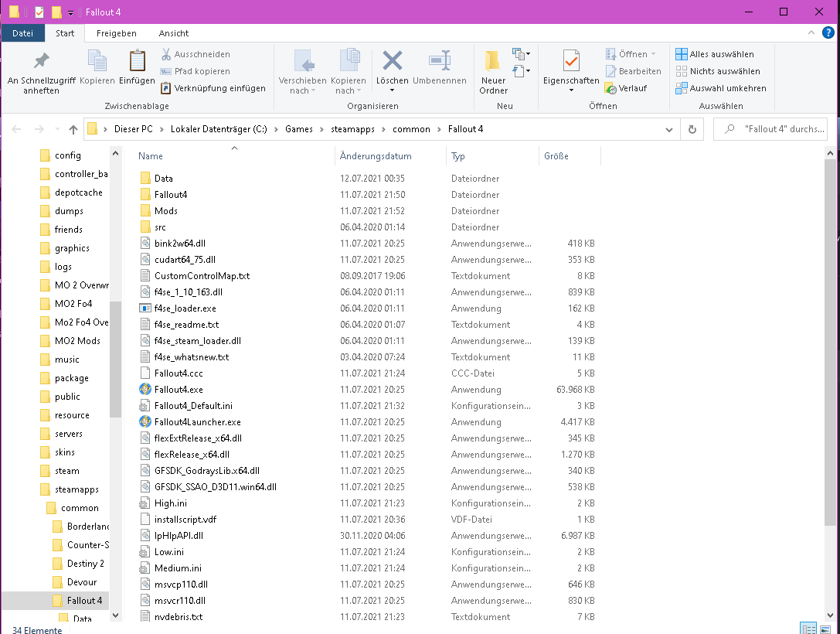Image resolution: width=840 pixels, height=634 pixels.
Task: Click Verknüpfung einfügen
Action: click(213, 88)
